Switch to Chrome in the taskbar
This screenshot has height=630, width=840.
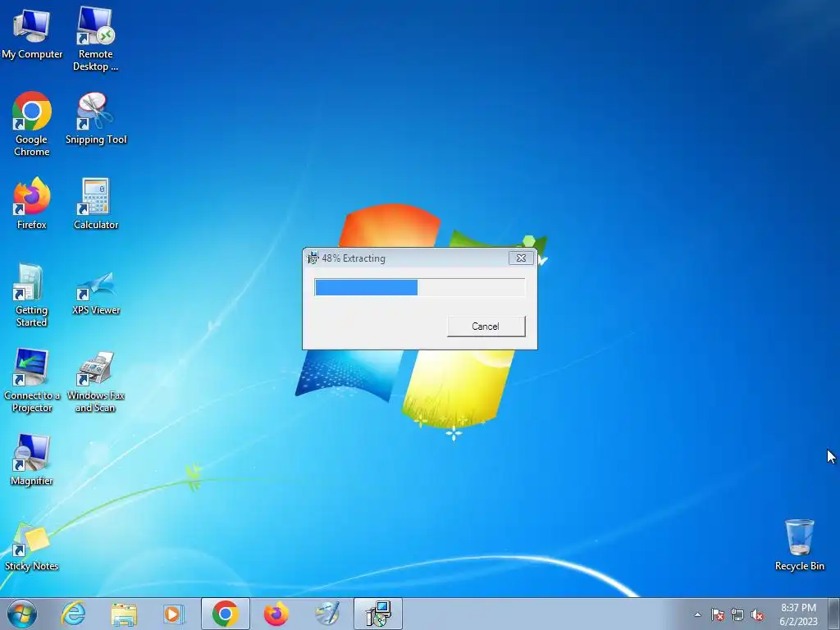[225, 614]
